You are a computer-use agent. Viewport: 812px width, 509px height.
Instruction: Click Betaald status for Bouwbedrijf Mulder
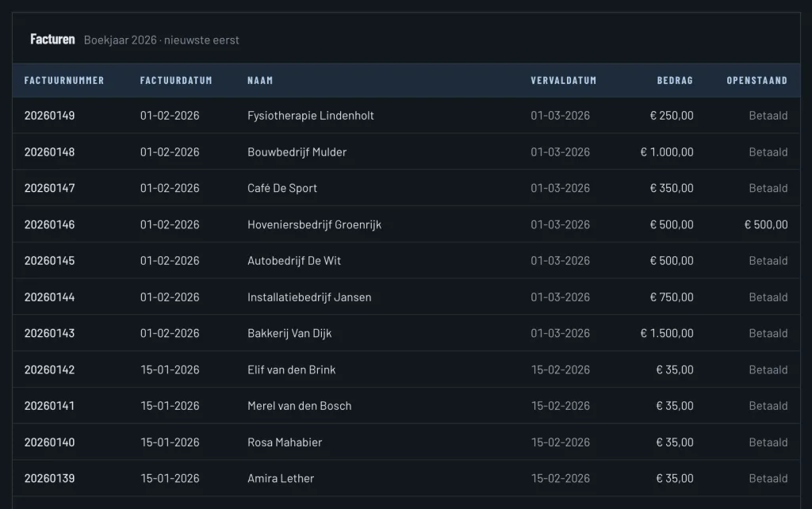coord(768,151)
